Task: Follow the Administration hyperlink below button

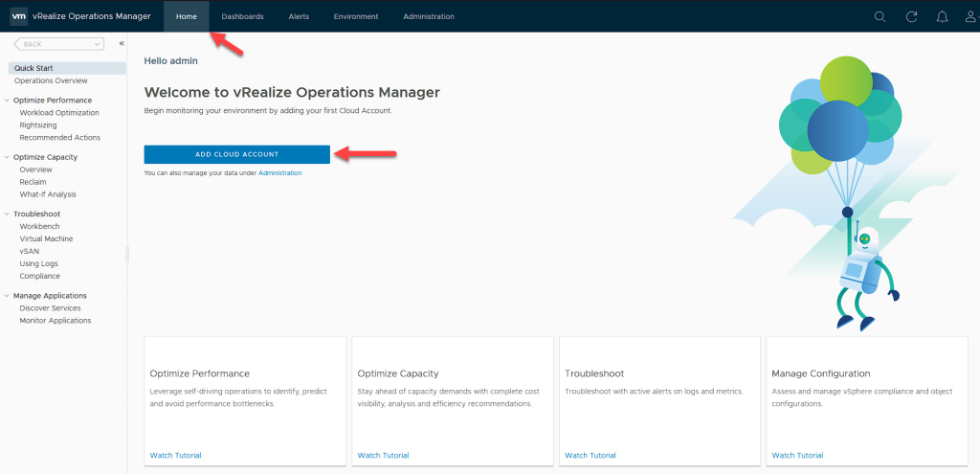Action: (279, 173)
